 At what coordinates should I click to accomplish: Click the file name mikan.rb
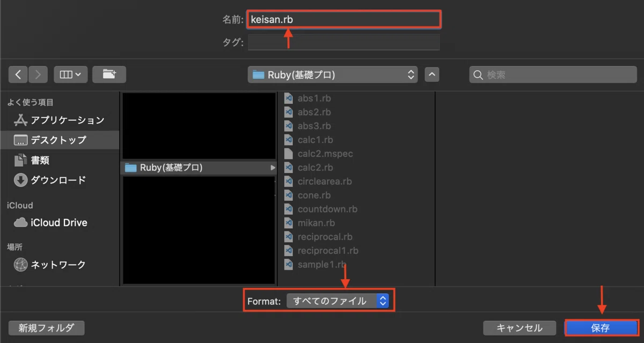[x=316, y=223]
